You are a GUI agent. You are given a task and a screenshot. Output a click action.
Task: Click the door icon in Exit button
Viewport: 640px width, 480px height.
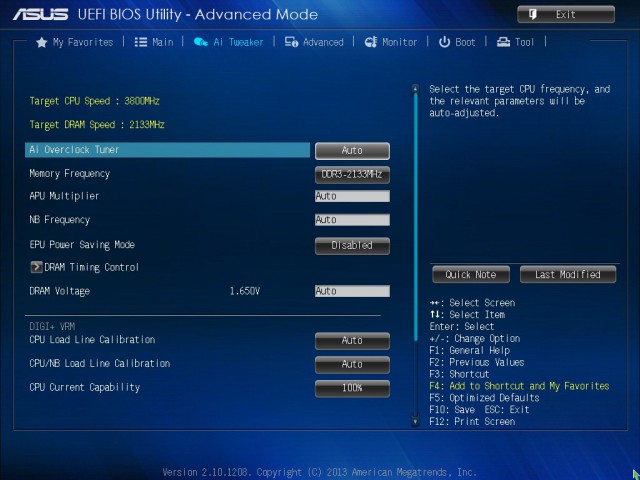pyautogui.click(x=533, y=15)
